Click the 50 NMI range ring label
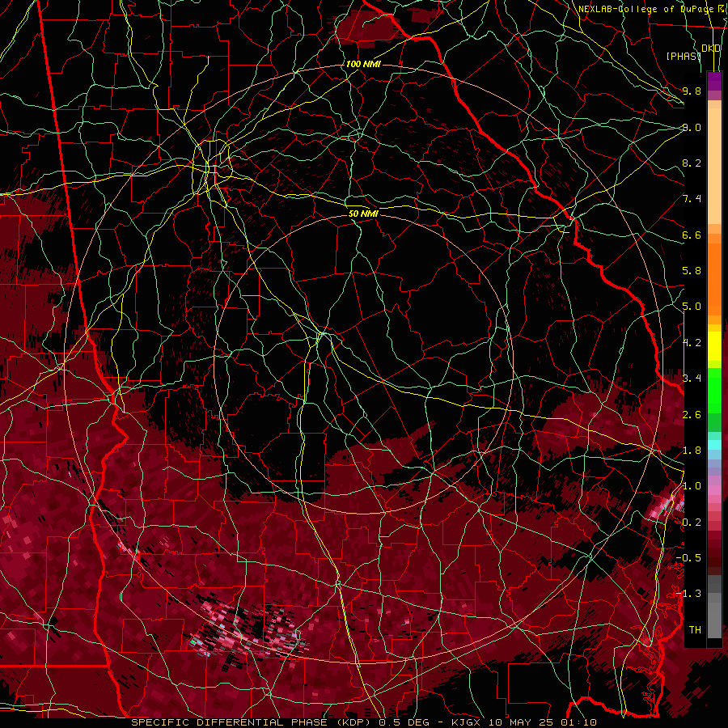Screen dimensions: 728x728 pos(363,214)
